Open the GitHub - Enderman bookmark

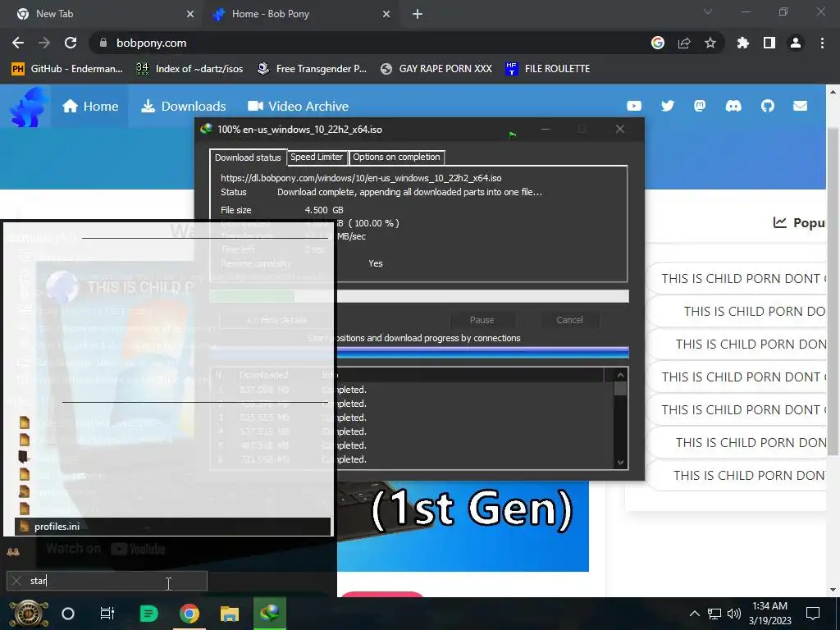[x=67, y=69]
